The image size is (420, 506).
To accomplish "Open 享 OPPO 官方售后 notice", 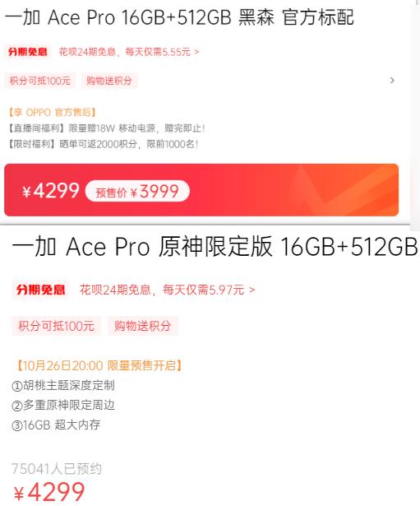I will 53,112.
